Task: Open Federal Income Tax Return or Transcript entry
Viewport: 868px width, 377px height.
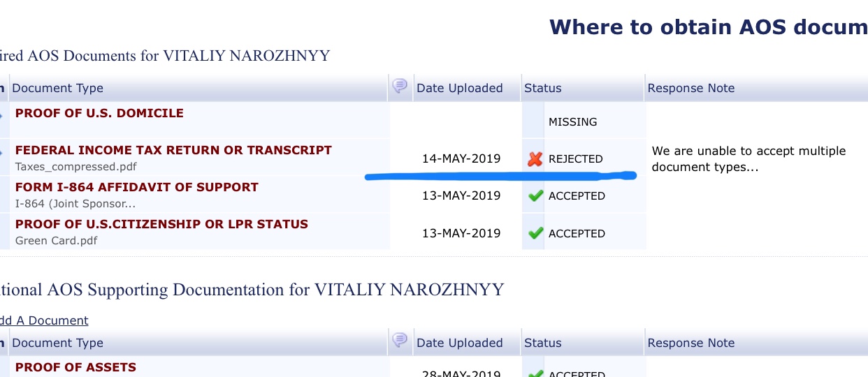Action: click(x=173, y=150)
